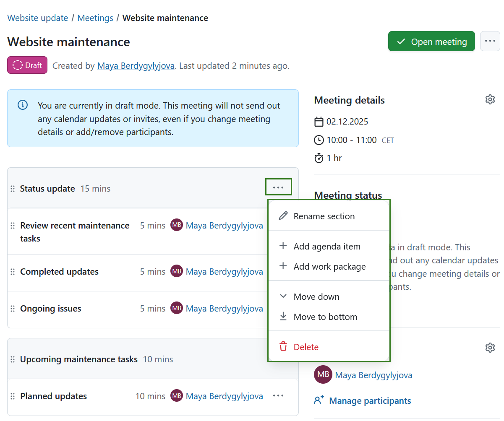Choose Add work package from the menu
The image size is (504, 421).
click(329, 267)
